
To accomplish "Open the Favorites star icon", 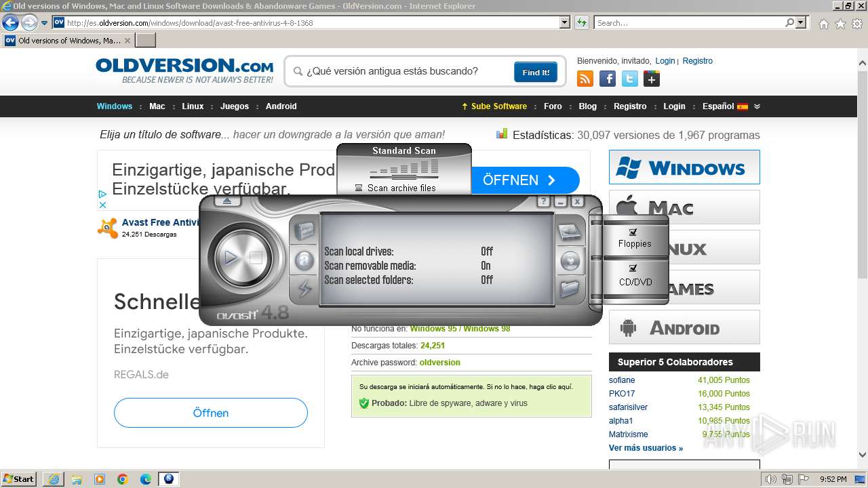I will [x=840, y=23].
